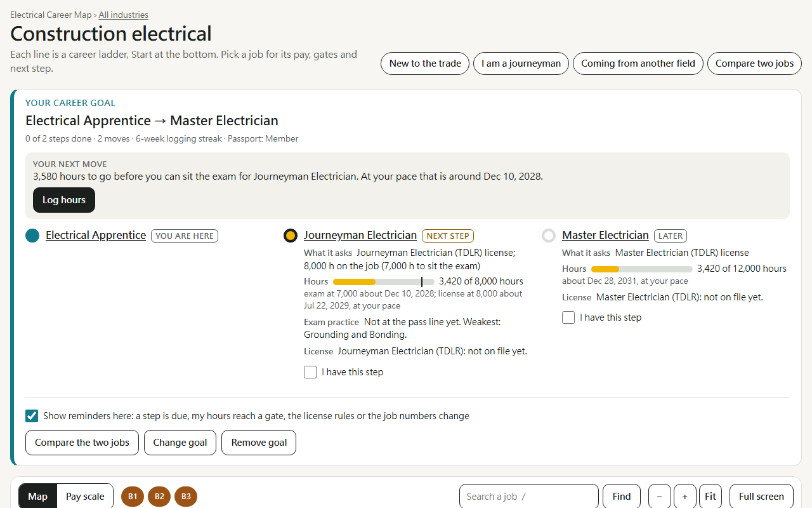This screenshot has width=812, height=508.
Task: Check 'I have this step' under Master Electrician
Action: pyautogui.click(x=568, y=317)
